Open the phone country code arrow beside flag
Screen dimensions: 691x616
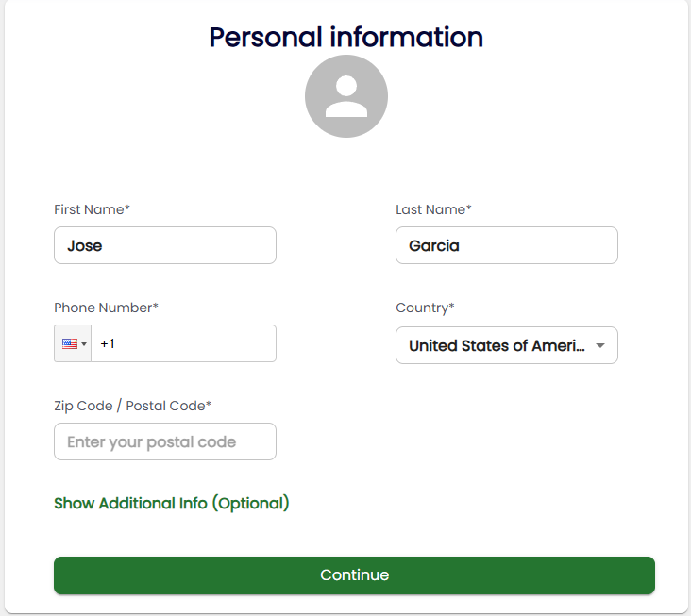(x=84, y=344)
